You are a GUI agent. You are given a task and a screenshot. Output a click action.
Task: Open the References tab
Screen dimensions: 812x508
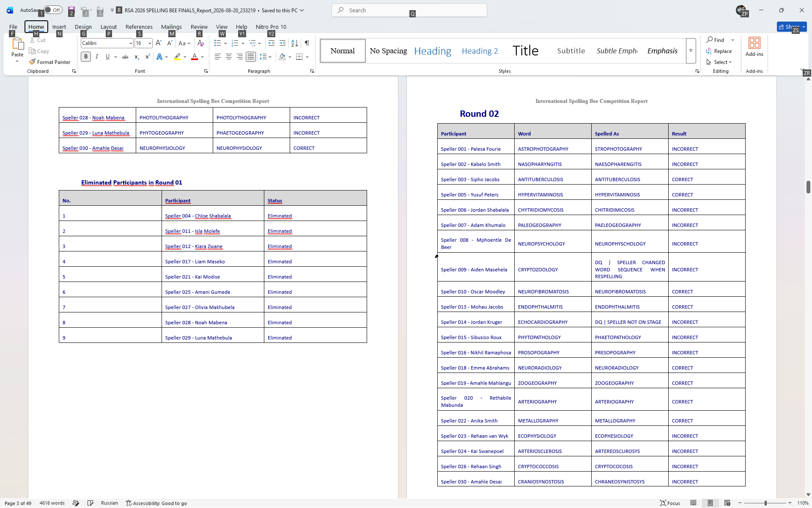point(139,27)
